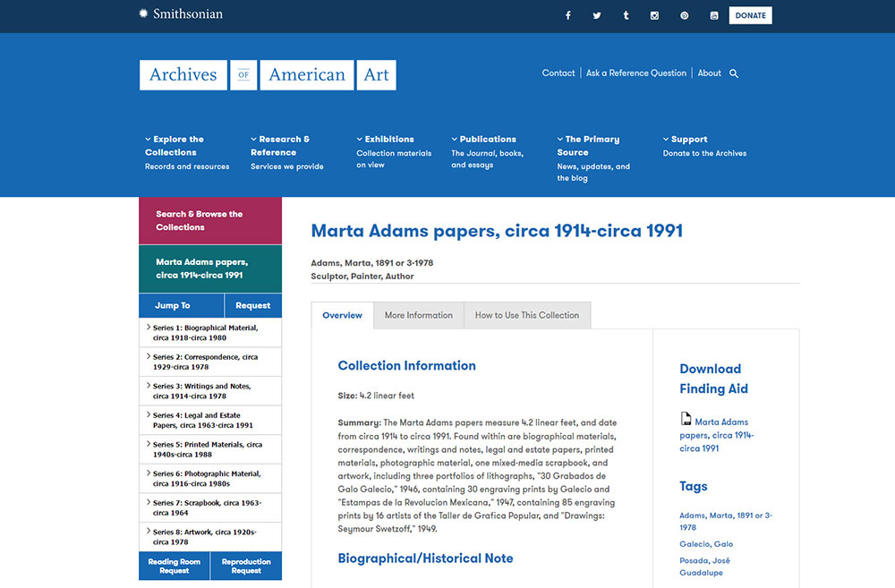Click the Archives of American Art logo
Viewport: 895px width, 588px height.
[268, 75]
